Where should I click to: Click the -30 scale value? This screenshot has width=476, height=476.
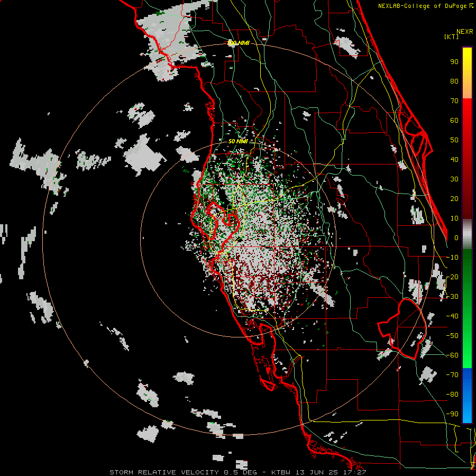(x=452, y=297)
